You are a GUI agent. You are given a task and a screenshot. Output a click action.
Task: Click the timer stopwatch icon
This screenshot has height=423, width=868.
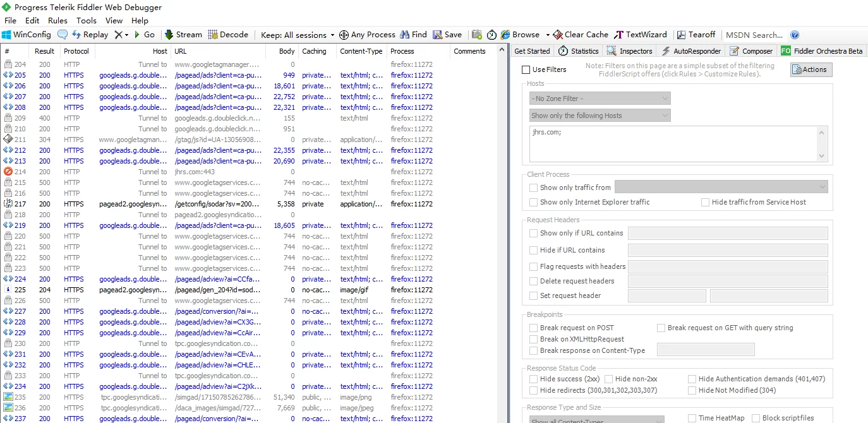[491, 35]
